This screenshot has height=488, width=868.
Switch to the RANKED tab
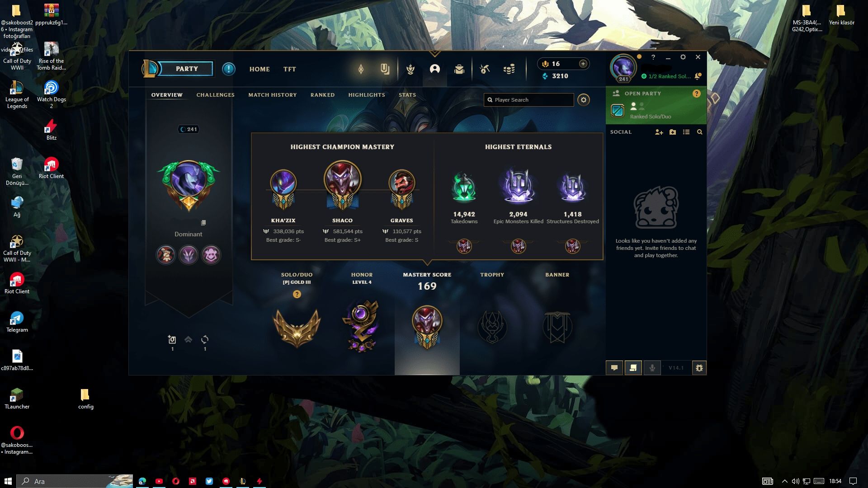pyautogui.click(x=322, y=95)
